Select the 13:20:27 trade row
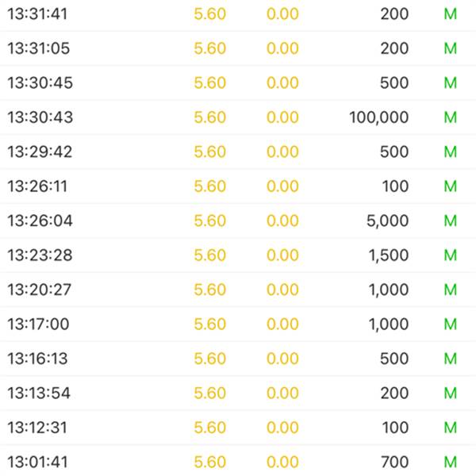This screenshot has width=476, height=476. [x=238, y=290]
